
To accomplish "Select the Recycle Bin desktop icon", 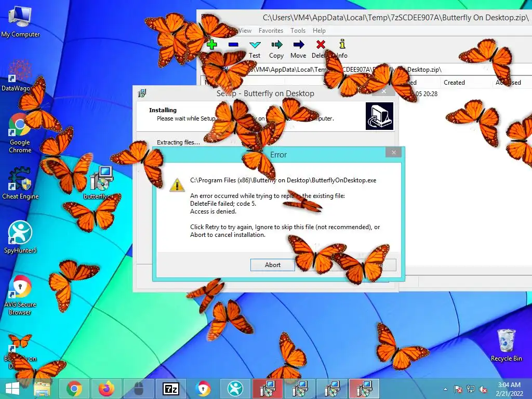I will [506, 345].
